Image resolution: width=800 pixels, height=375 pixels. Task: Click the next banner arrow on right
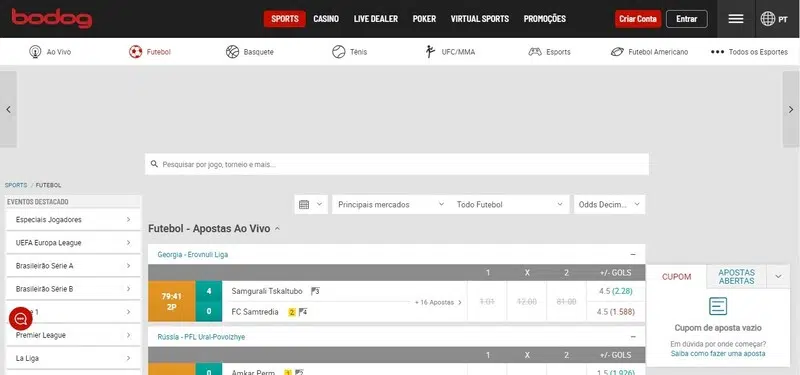coord(791,109)
